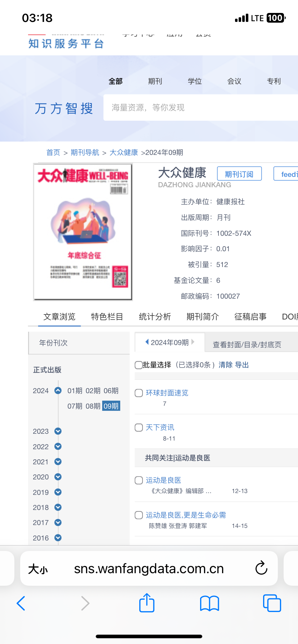Select highlighted issue 09期 of 2024
The image size is (298, 644).
click(x=111, y=406)
